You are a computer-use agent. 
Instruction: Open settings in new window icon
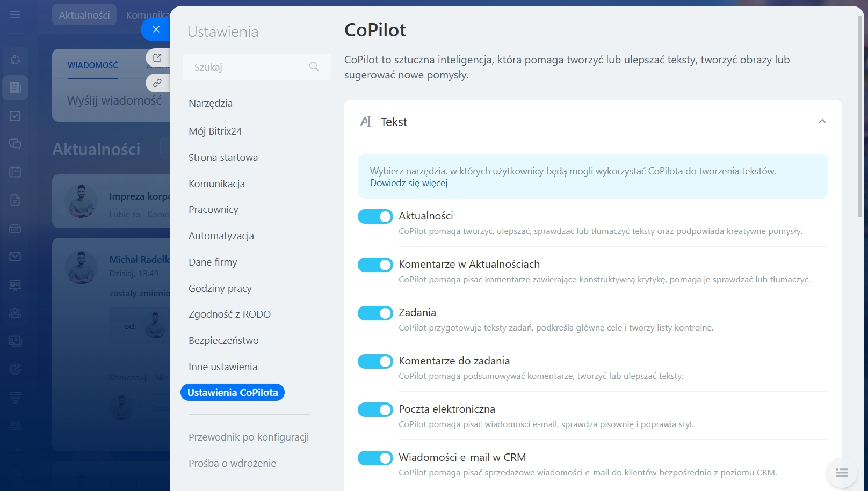point(157,57)
